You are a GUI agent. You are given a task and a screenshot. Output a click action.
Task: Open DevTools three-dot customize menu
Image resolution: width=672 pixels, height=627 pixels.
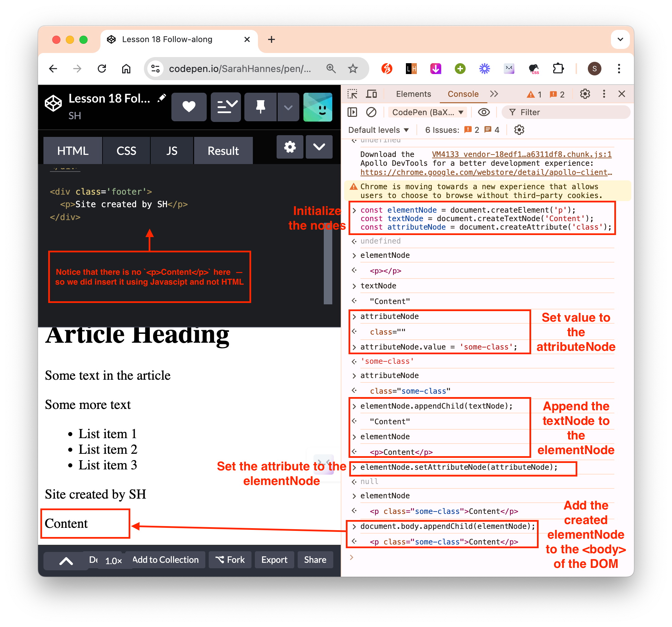click(x=604, y=94)
